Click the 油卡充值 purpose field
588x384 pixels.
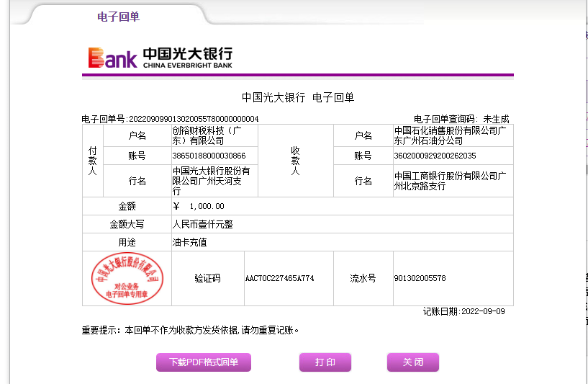pyautogui.click(x=189, y=242)
